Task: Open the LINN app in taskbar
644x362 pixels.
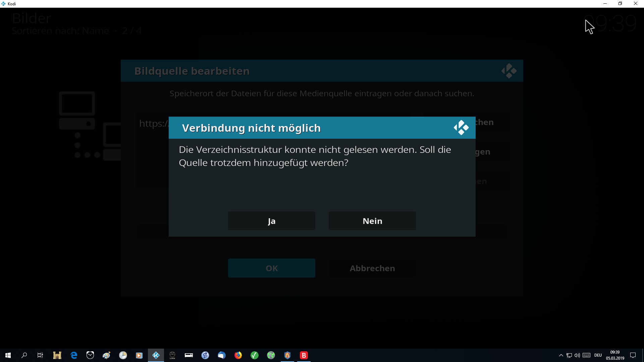Action: (x=172, y=355)
